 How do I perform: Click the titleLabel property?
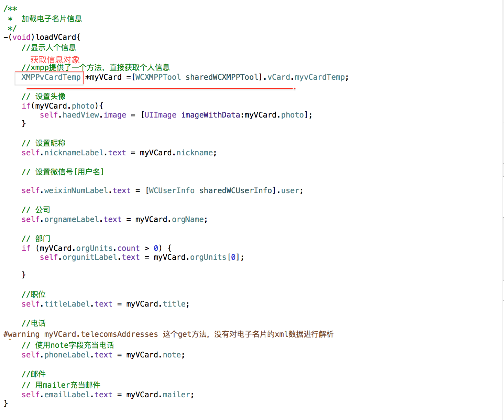click(x=67, y=304)
